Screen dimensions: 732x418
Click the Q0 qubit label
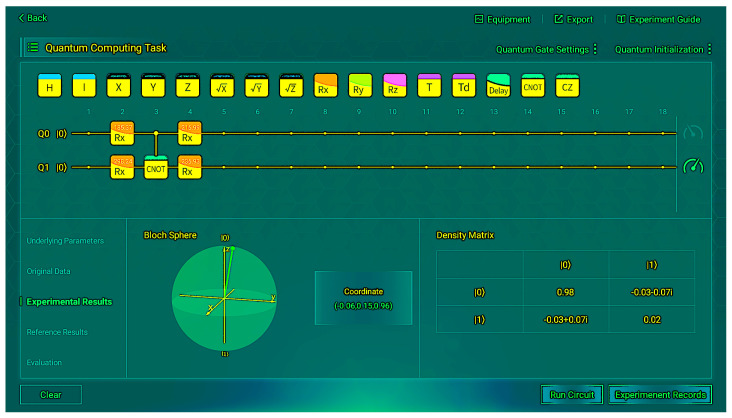click(43, 134)
